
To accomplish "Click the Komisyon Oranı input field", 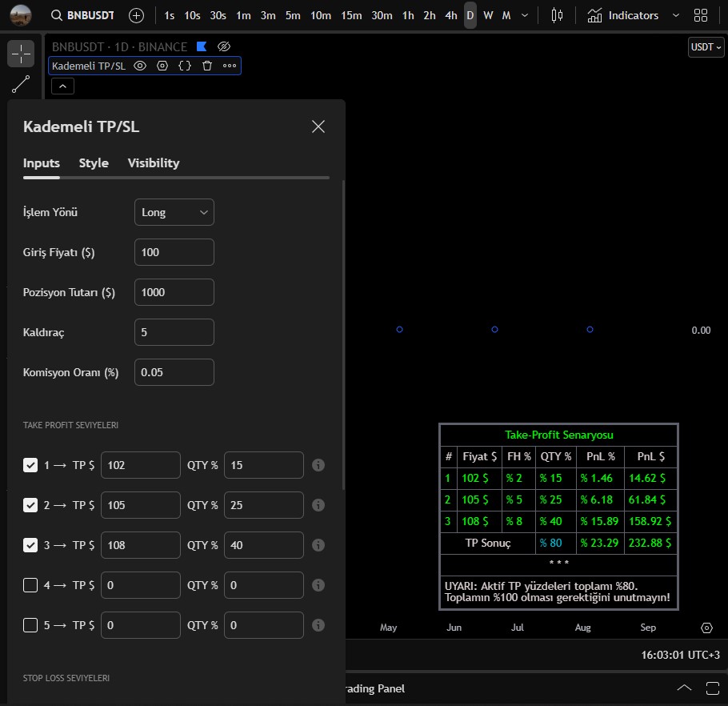I will click(174, 372).
